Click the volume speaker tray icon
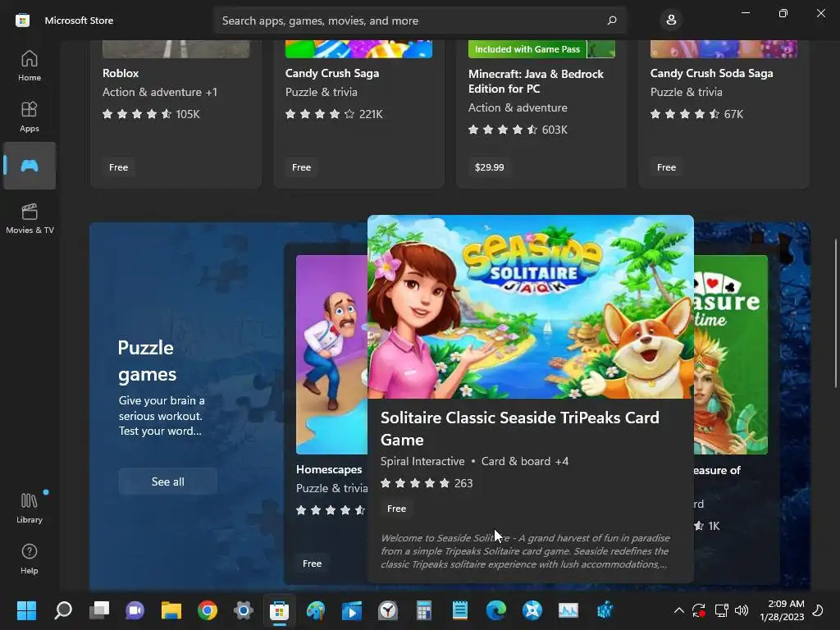This screenshot has height=630, width=840. tap(742, 610)
